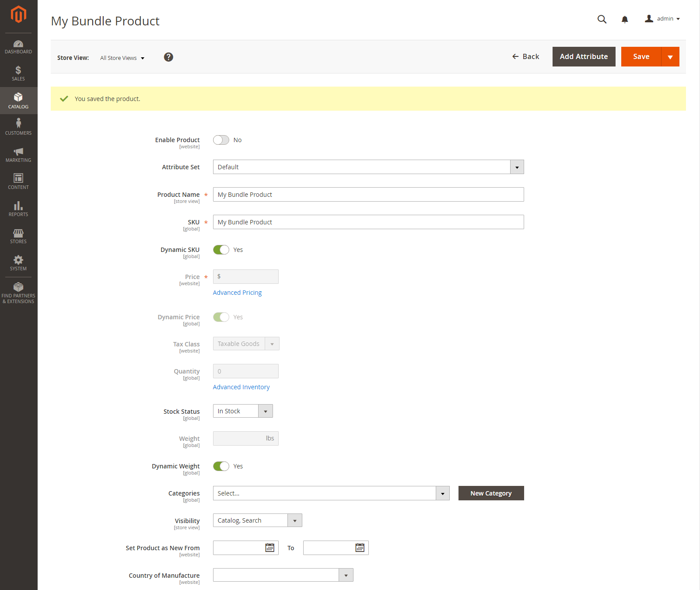The width and height of the screenshot is (700, 590).
Task: Open the Store View switcher
Action: 122,58
